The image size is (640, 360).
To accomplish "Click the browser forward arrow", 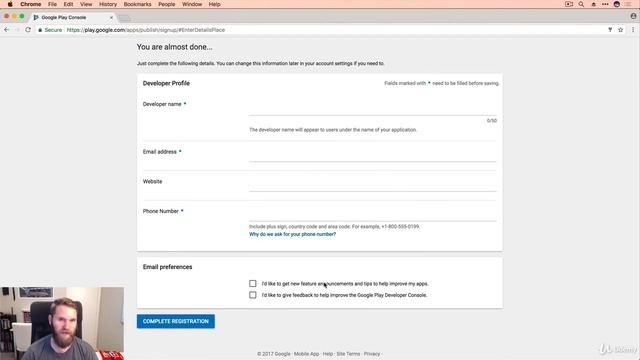I will tap(17, 30).
